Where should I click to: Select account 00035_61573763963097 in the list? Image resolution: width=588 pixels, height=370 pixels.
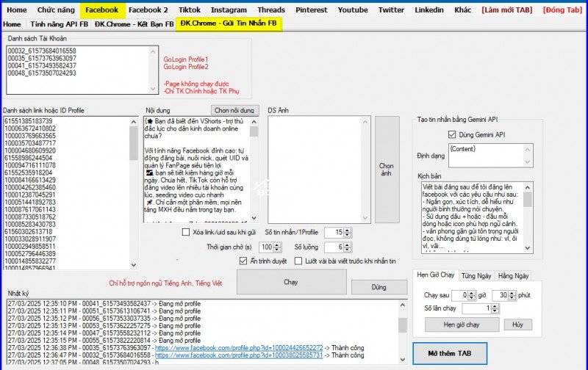pos(42,59)
